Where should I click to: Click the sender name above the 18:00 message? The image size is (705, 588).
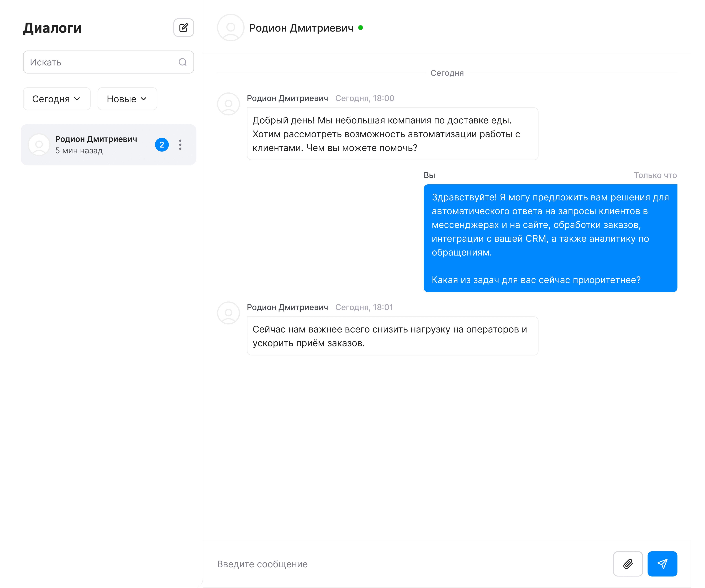[x=287, y=98]
